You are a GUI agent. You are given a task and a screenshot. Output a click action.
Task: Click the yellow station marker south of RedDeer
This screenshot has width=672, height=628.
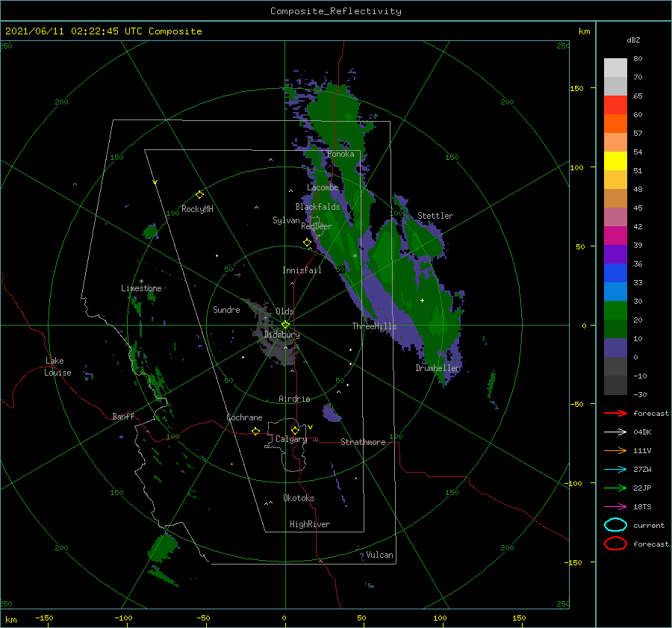point(307,242)
